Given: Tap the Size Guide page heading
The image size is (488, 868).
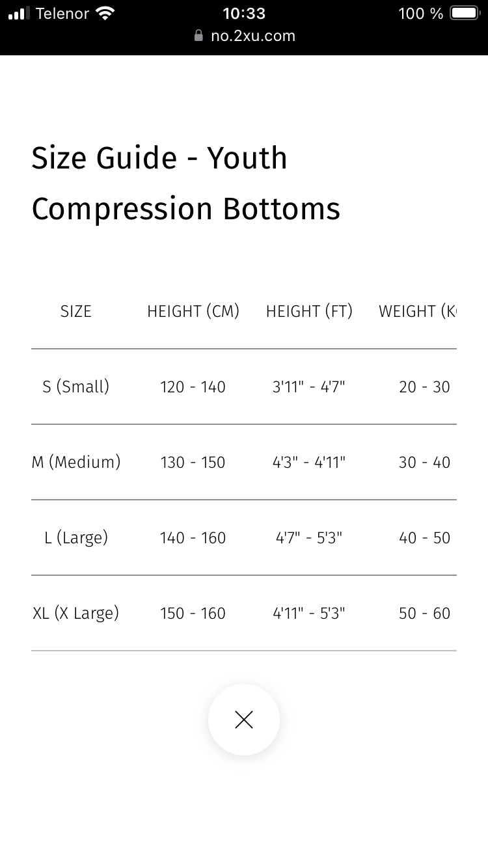Looking at the screenshot, I should click(x=186, y=183).
